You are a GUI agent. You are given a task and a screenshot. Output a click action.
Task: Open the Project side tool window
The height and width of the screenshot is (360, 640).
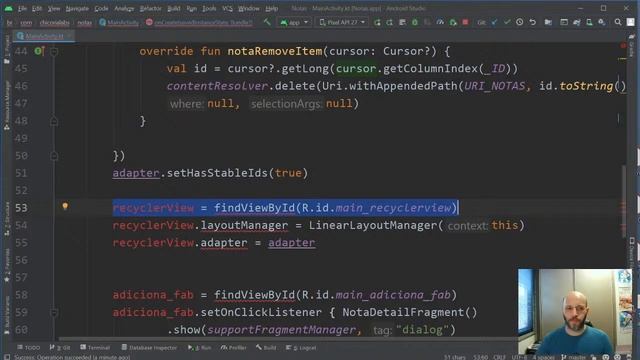click(x=7, y=50)
